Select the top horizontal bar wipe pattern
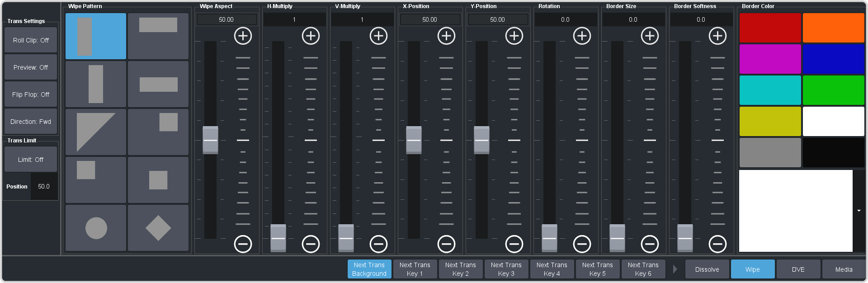 (x=158, y=36)
